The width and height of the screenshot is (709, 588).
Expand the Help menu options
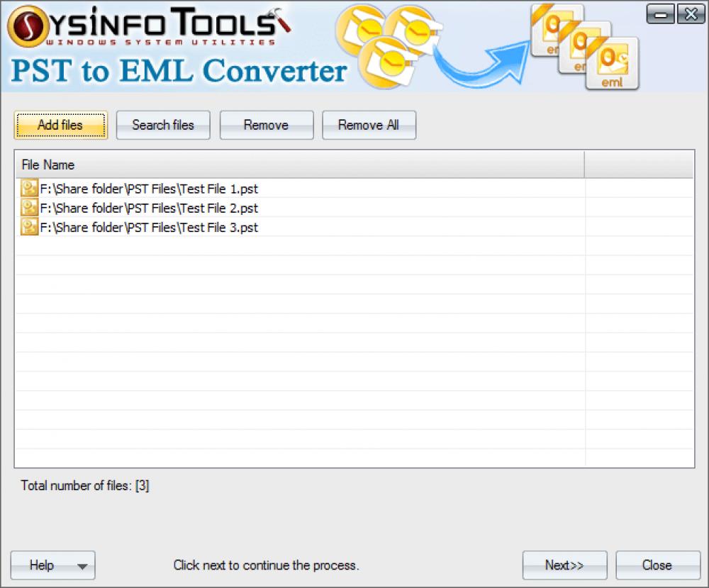click(x=82, y=565)
